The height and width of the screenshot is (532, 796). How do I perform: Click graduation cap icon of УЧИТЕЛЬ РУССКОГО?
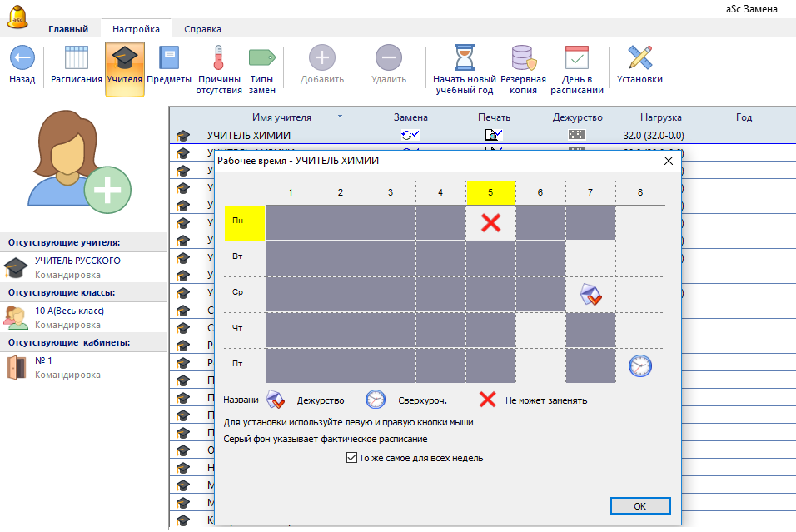(16, 267)
